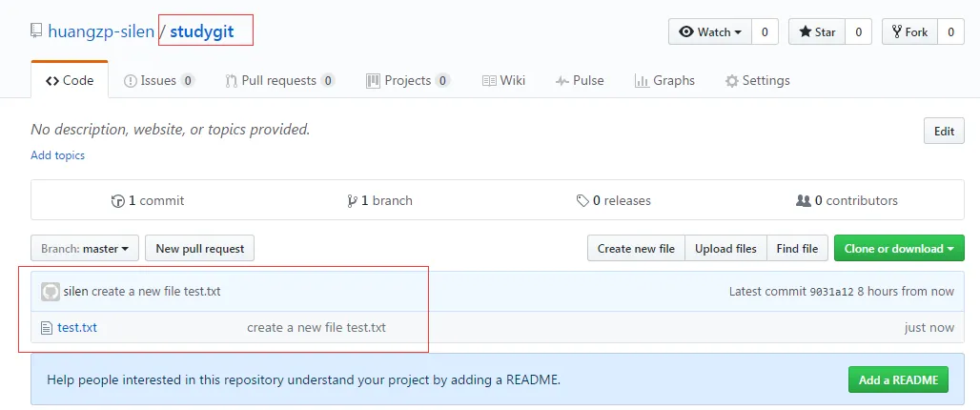Click the Add a README button
The height and width of the screenshot is (410, 980).
pos(899,379)
